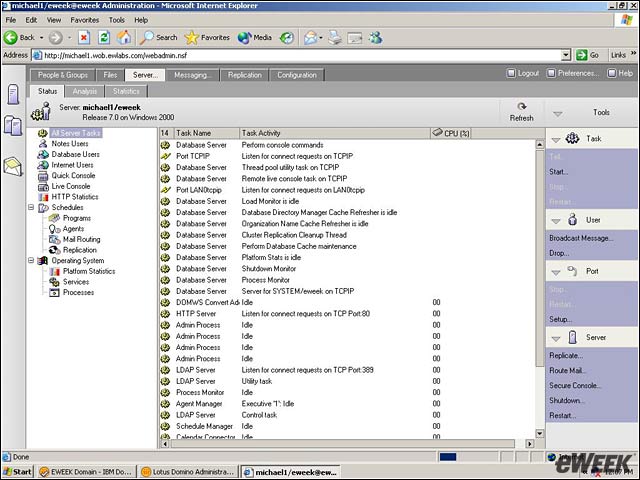The height and width of the screenshot is (480, 640).
Task: Click the browser Stop icon
Action: pos(84,38)
